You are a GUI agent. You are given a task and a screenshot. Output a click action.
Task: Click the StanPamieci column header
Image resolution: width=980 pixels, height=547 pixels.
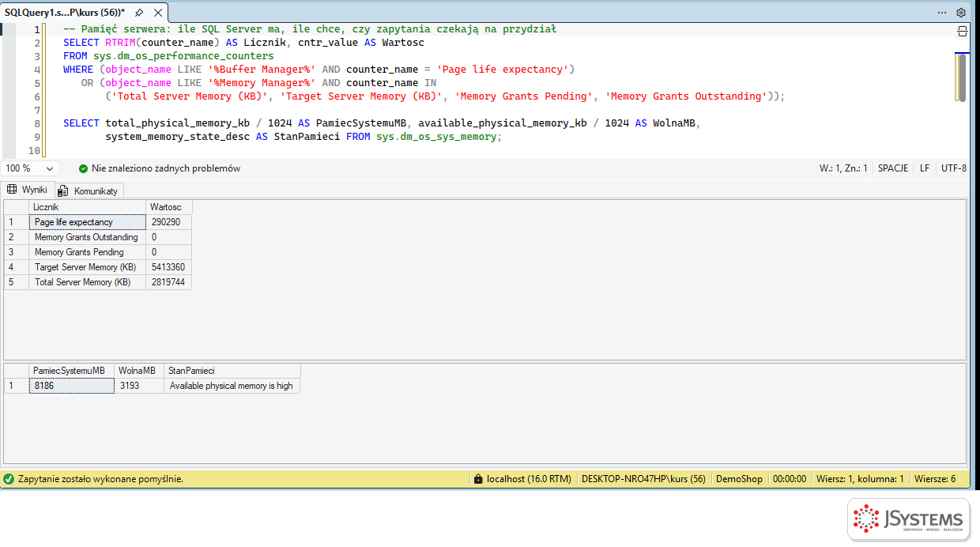point(232,371)
